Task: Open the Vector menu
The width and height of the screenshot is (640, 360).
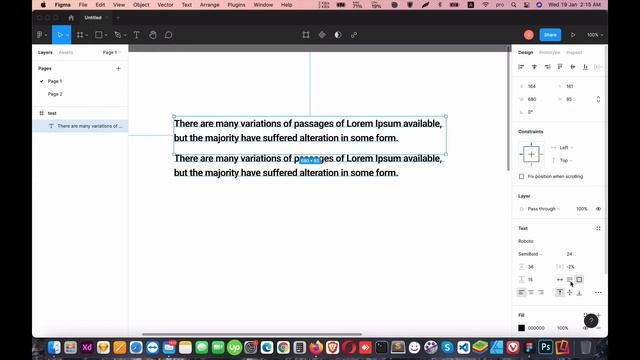Action: click(x=165, y=5)
